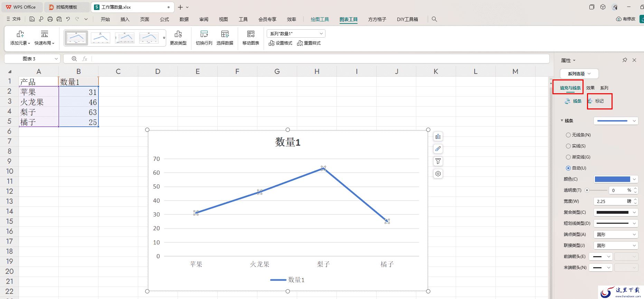Switch to the 效果 effects tab
This screenshot has height=299, width=644.
(590, 88)
